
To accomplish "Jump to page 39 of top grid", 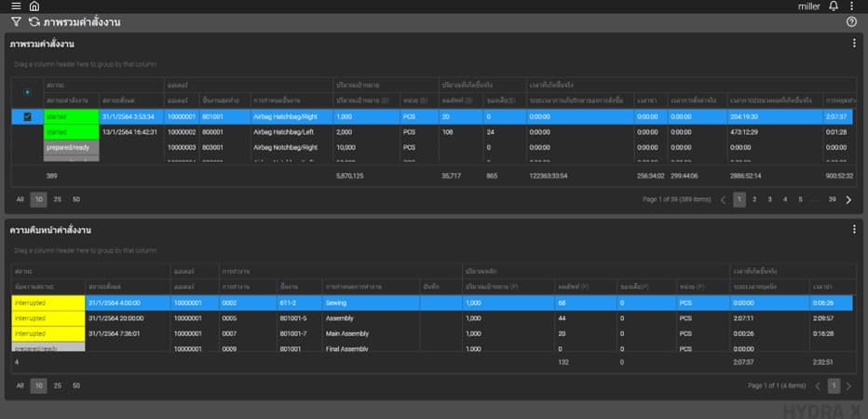I will pos(832,200).
